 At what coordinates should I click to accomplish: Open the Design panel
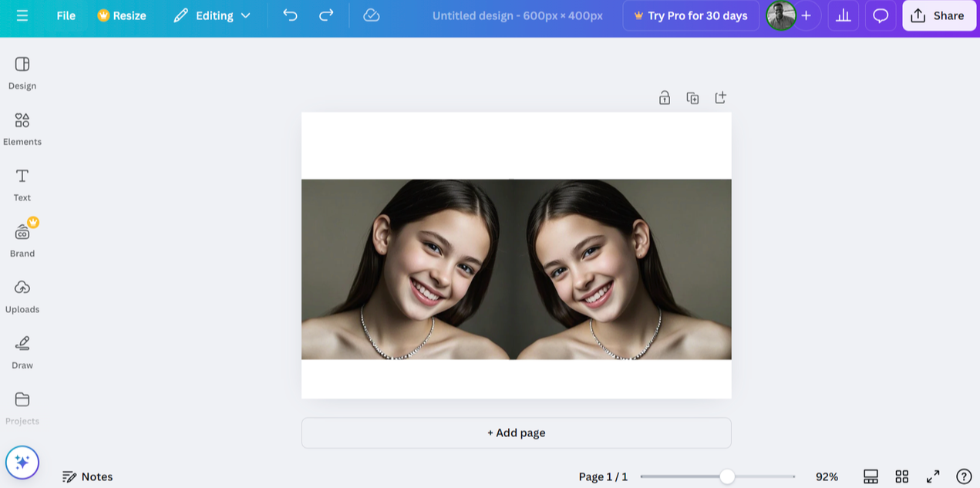tap(22, 73)
